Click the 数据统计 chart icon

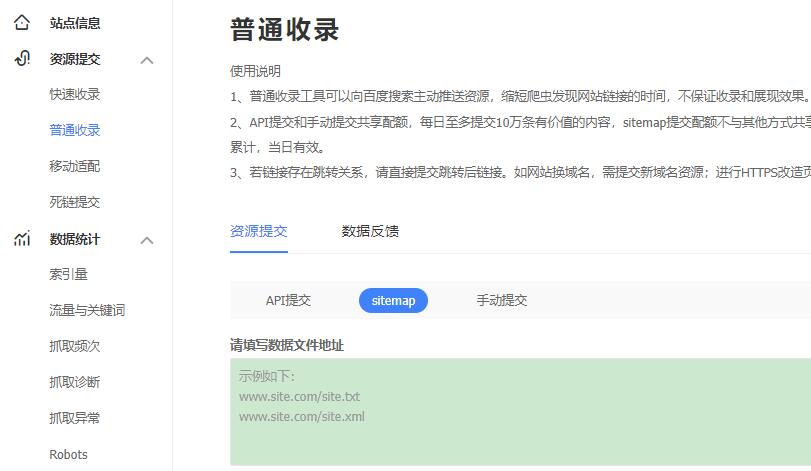(22, 239)
